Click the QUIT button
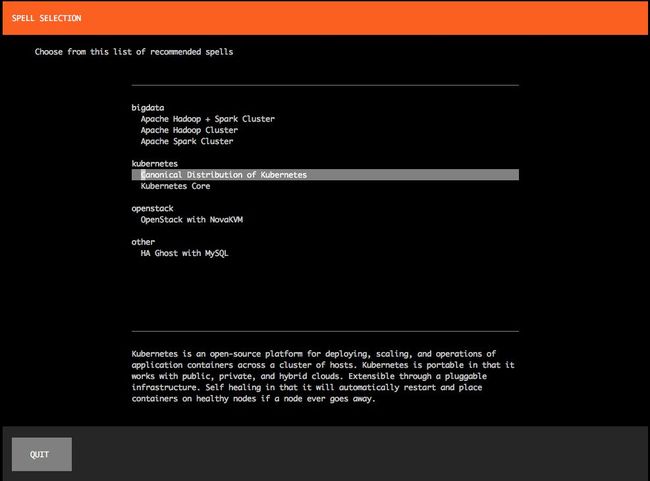The height and width of the screenshot is (481, 650). click(x=42, y=454)
